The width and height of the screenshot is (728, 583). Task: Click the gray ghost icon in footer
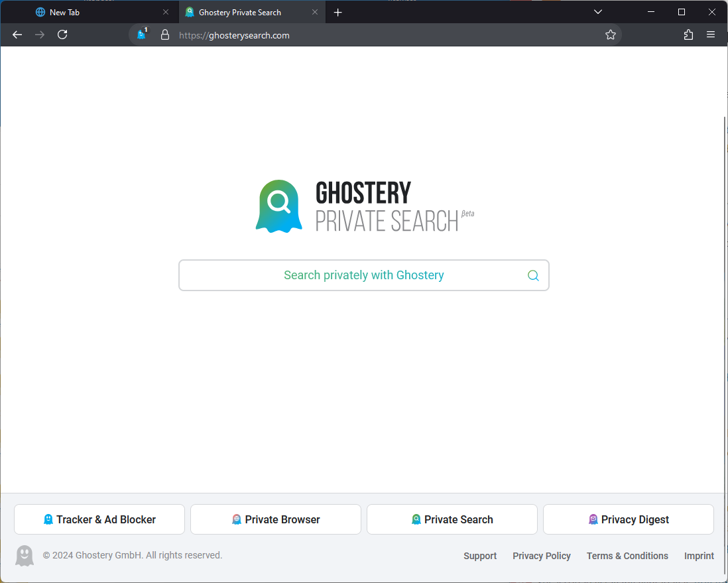[25, 556]
